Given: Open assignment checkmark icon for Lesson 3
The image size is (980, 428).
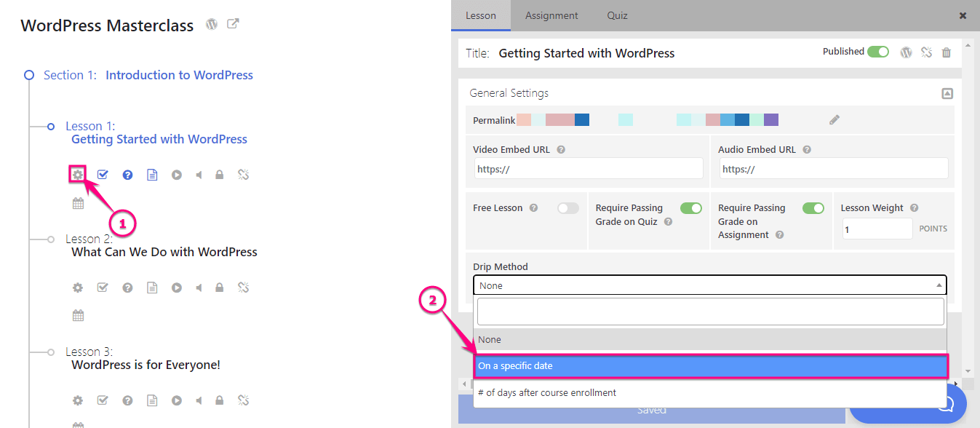Looking at the screenshot, I should point(103,400).
